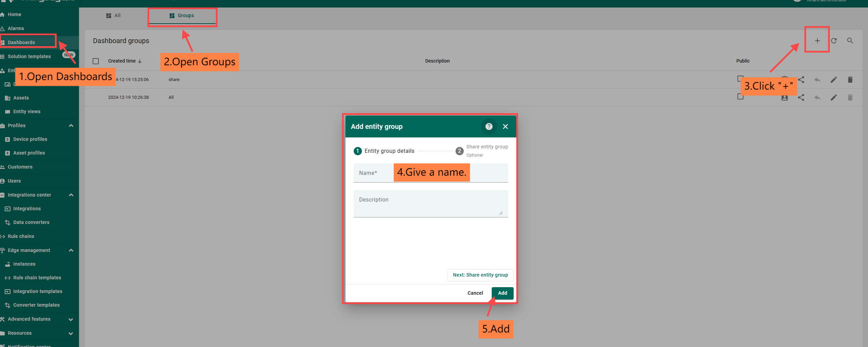This screenshot has width=868, height=347.
Task: Click Next: Share entity group button
Action: coord(480,275)
